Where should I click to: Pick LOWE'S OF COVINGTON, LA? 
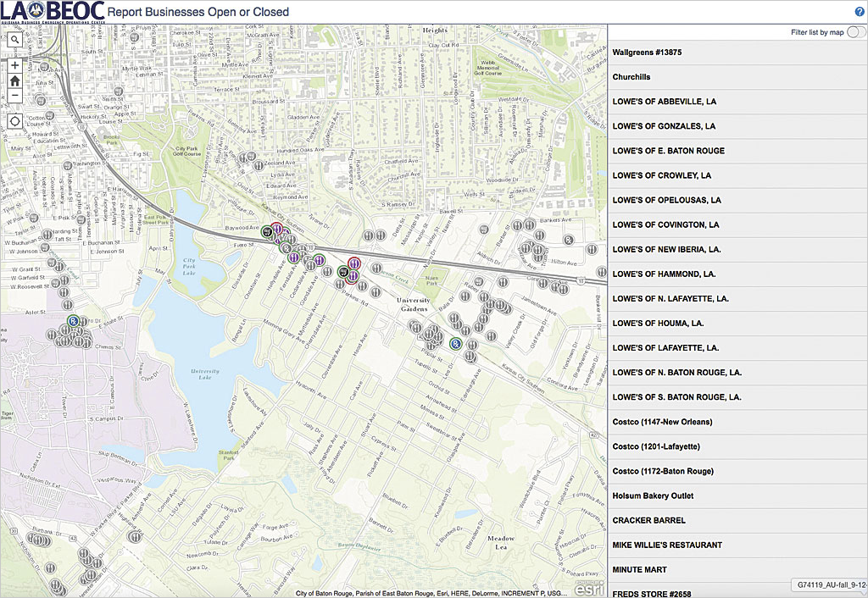(737, 224)
